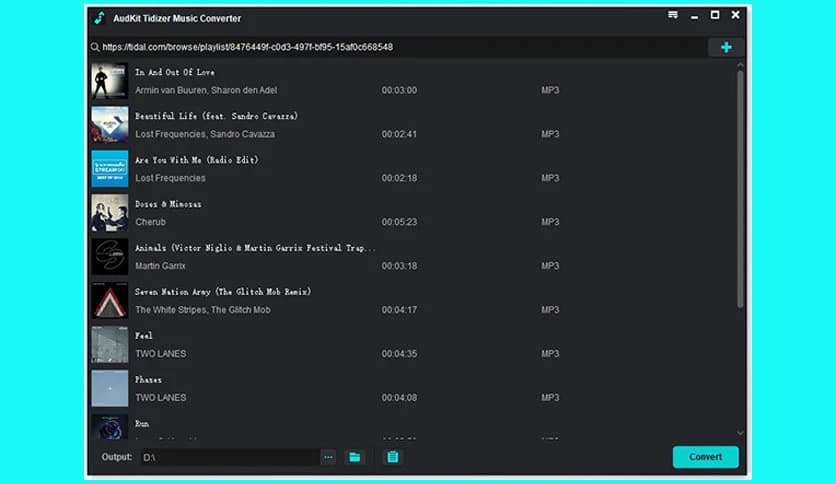836x484 pixels.
Task: Click Seven Nation Army (The Glitch Mob Remix) title
Action: (x=223, y=292)
